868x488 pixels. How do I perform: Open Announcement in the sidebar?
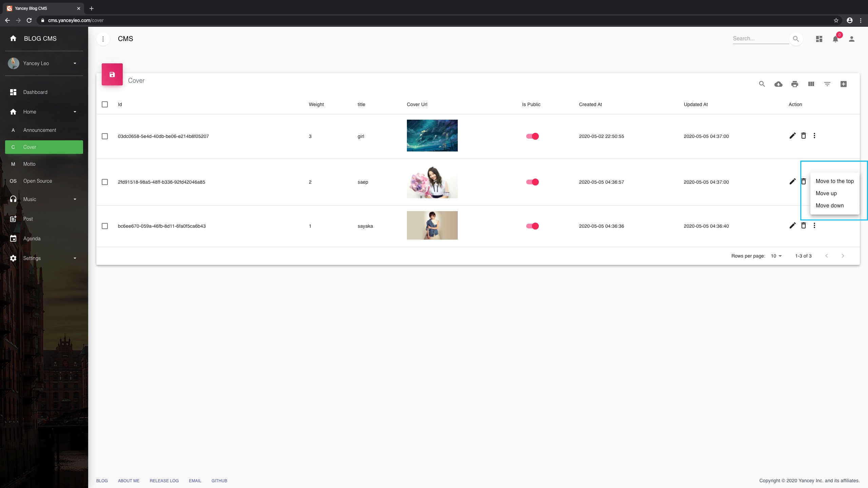pos(44,130)
